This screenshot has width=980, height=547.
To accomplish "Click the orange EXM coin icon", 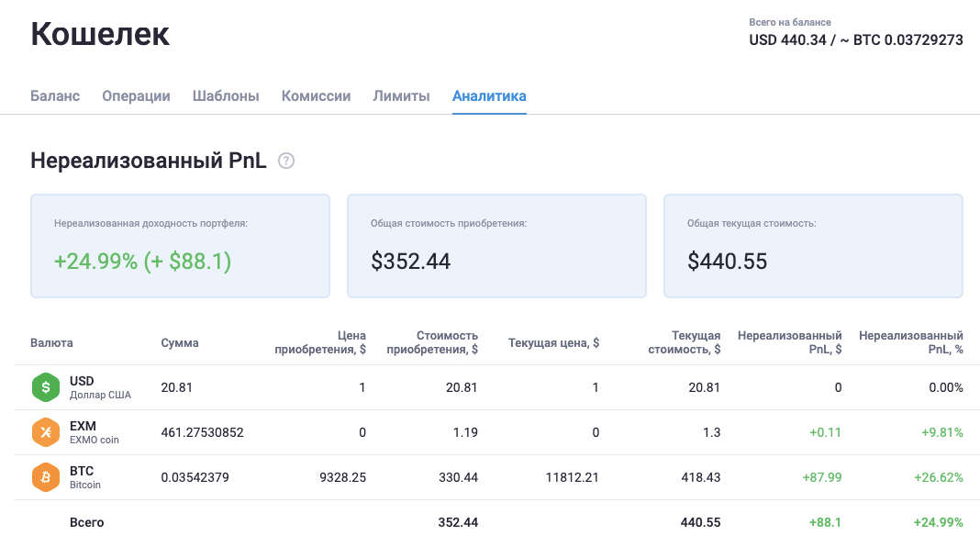I will [x=45, y=432].
